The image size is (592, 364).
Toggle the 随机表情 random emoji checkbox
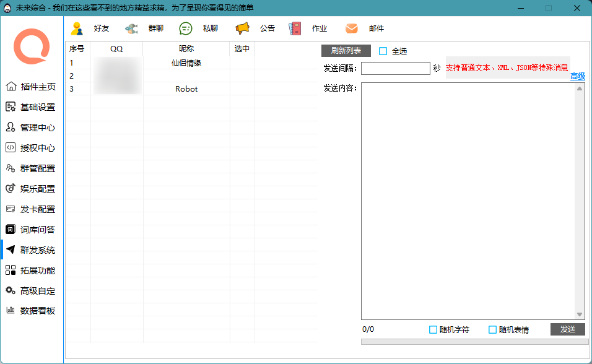(493, 329)
